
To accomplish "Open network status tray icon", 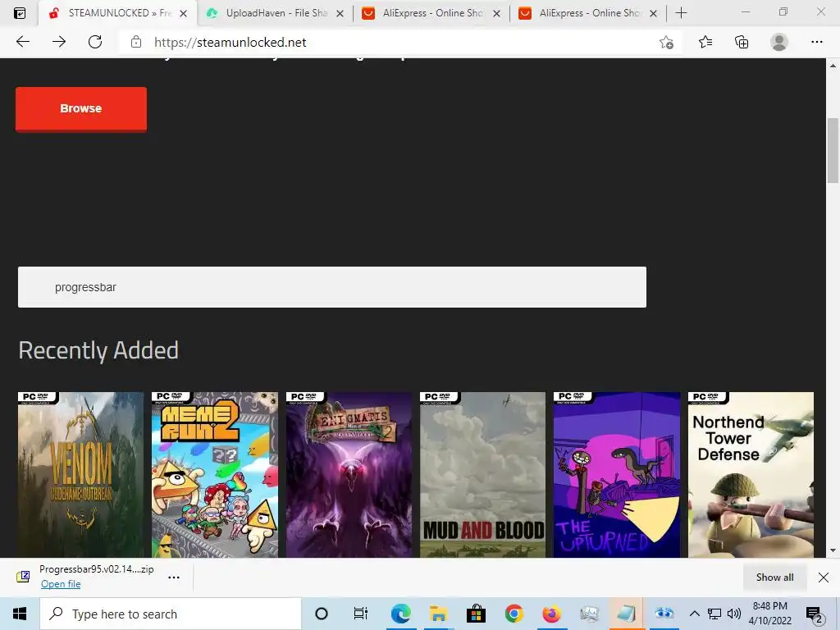I will (714, 614).
